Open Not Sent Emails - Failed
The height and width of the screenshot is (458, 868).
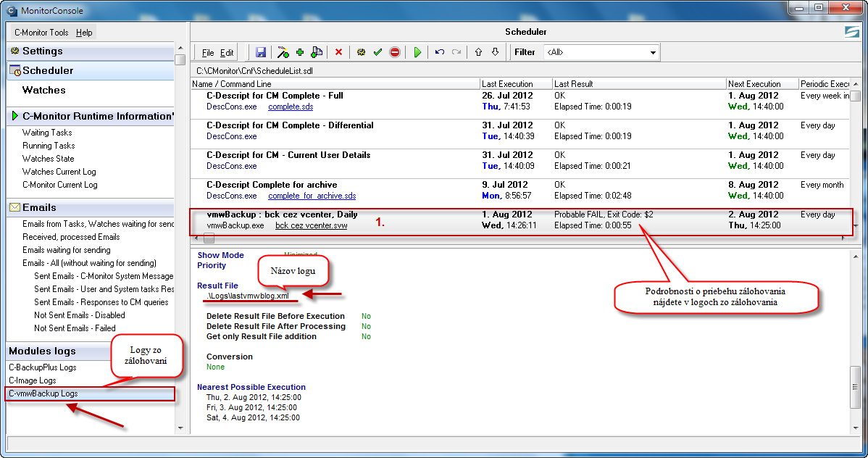[75, 328]
